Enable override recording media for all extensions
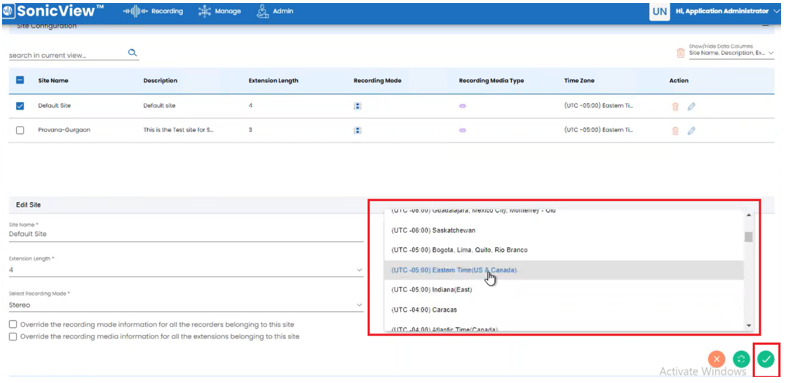 point(13,336)
